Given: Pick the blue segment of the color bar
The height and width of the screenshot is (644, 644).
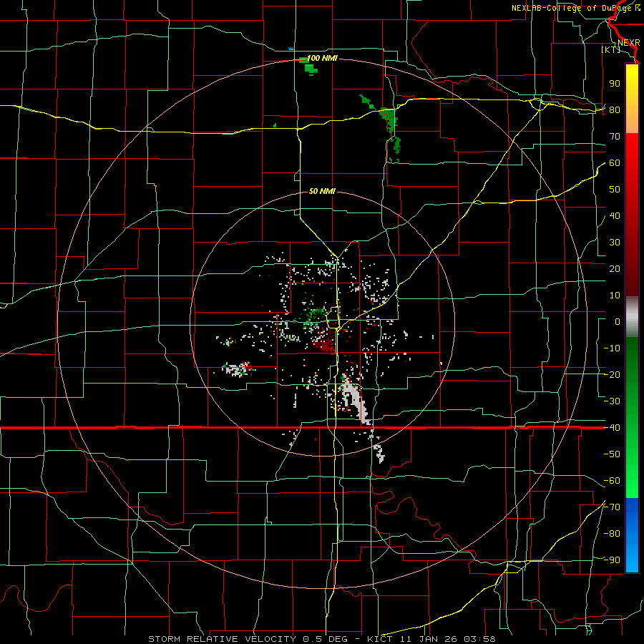Looking at the screenshot, I should [632, 535].
